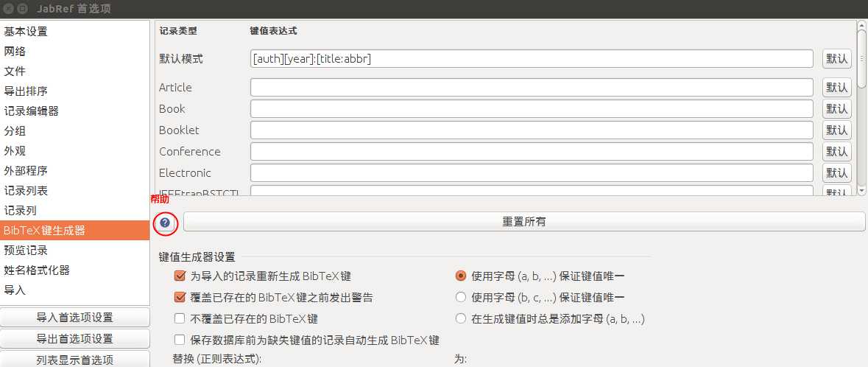This screenshot has width=868, height=367.
Task: Open 记录编辑器 settings
Action: (x=75, y=111)
